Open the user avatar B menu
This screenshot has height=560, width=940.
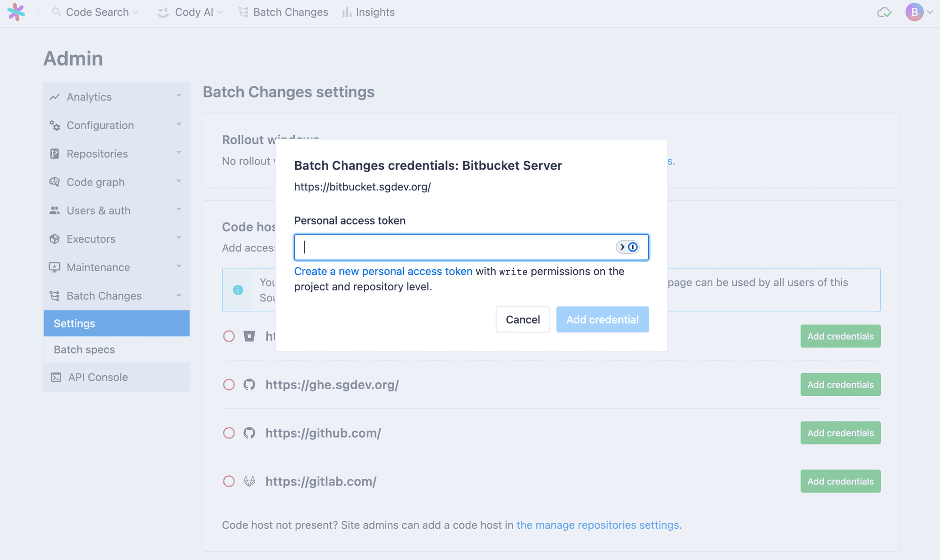(x=918, y=12)
